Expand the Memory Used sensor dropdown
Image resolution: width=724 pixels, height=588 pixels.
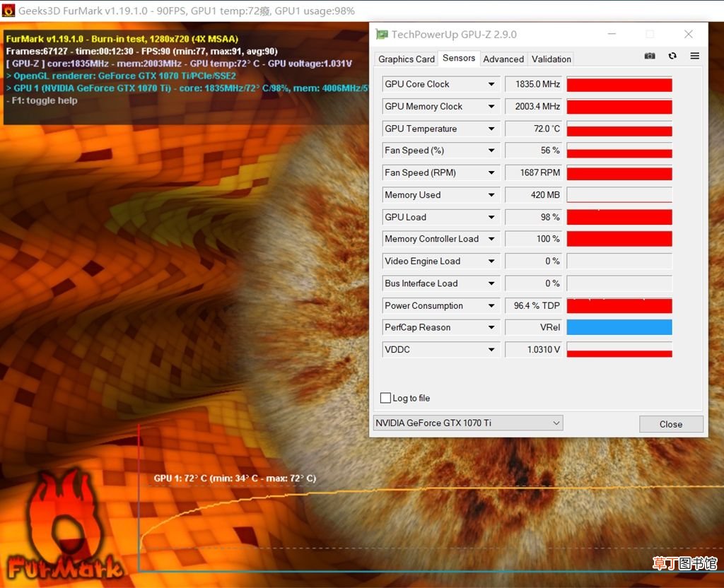click(491, 195)
